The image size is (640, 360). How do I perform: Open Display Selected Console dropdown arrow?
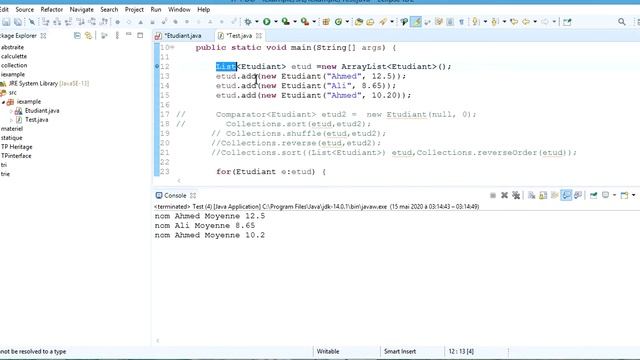click(614, 196)
